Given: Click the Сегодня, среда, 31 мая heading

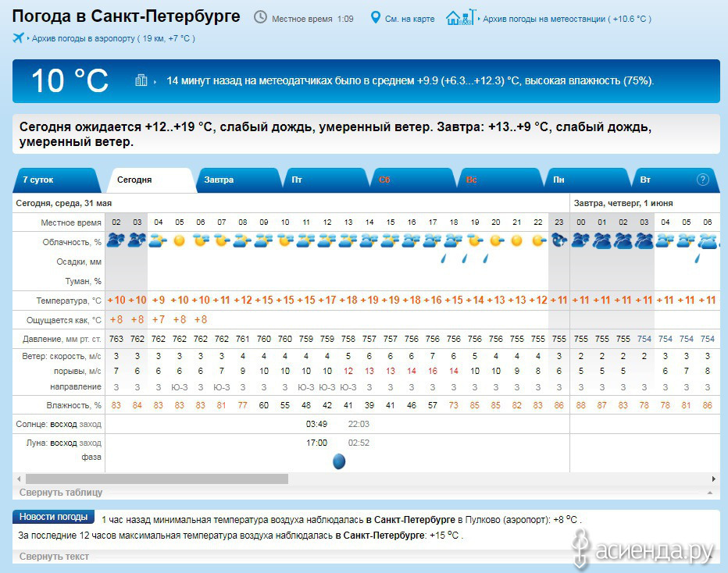Looking at the screenshot, I should tap(63, 203).
